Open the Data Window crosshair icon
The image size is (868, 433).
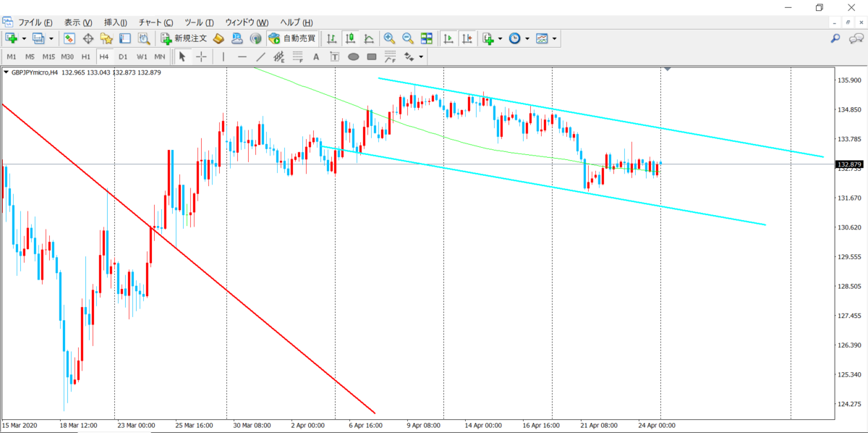pyautogui.click(x=88, y=38)
